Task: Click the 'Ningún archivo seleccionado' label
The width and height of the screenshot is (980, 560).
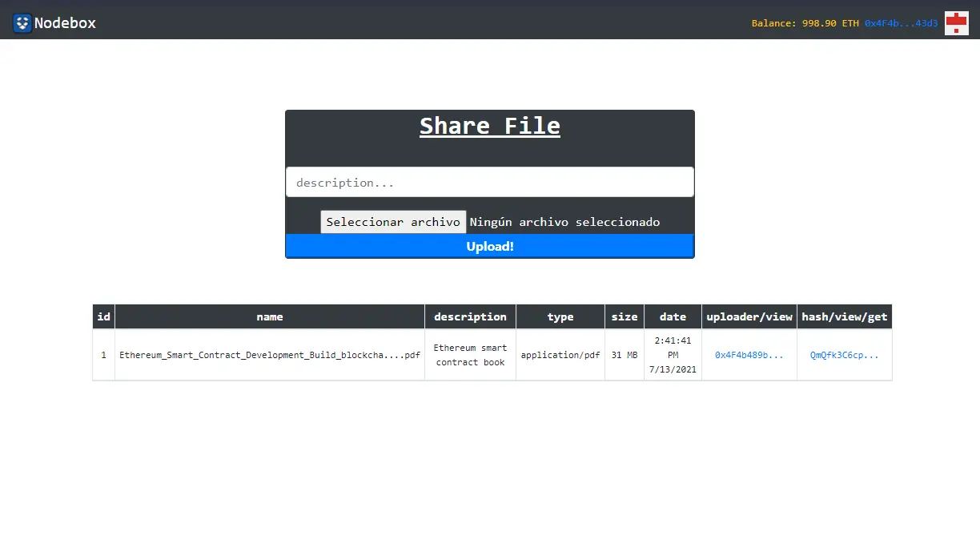Action: (564, 222)
